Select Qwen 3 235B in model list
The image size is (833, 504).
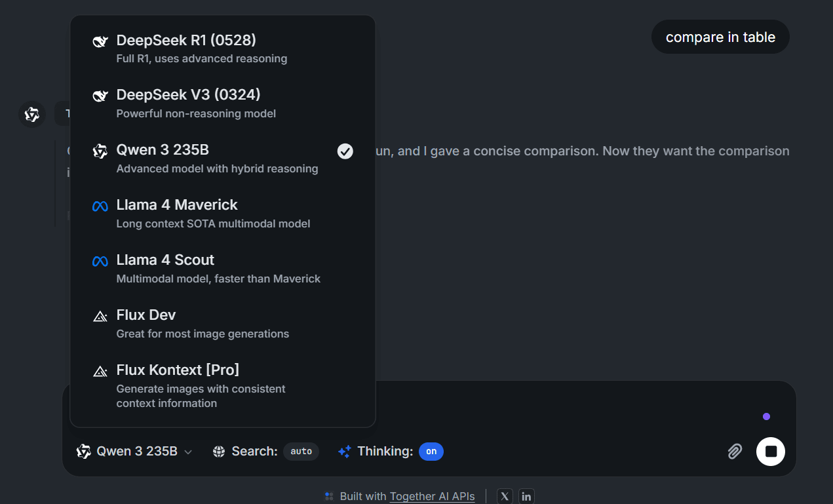[x=222, y=159]
